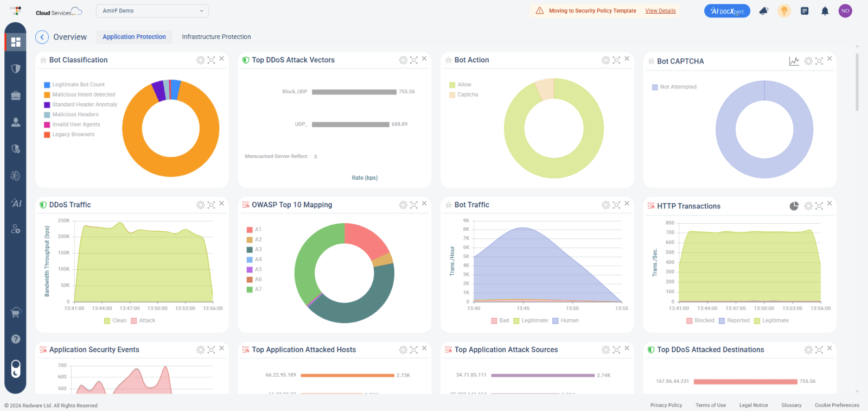
Task: Switch Bot CAPTCHA widget to line chart
Action: pyautogui.click(x=794, y=61)
